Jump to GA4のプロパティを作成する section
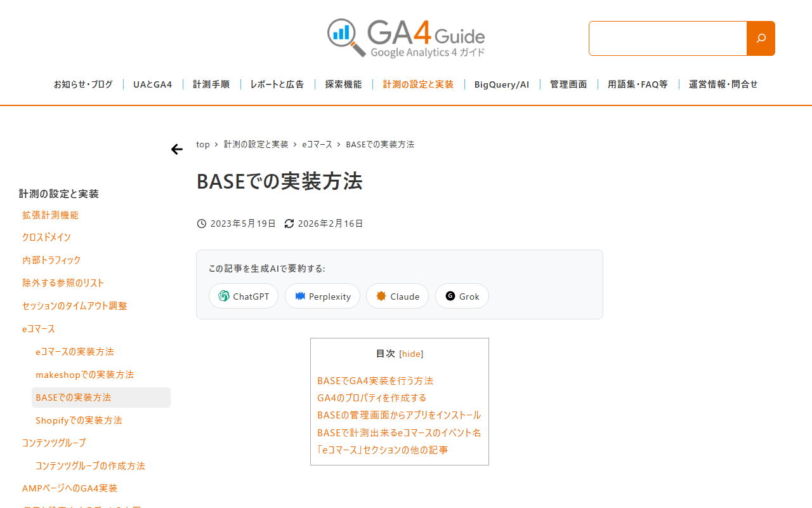Viewport: 812px width, 508px height. [x=372, y=398]
